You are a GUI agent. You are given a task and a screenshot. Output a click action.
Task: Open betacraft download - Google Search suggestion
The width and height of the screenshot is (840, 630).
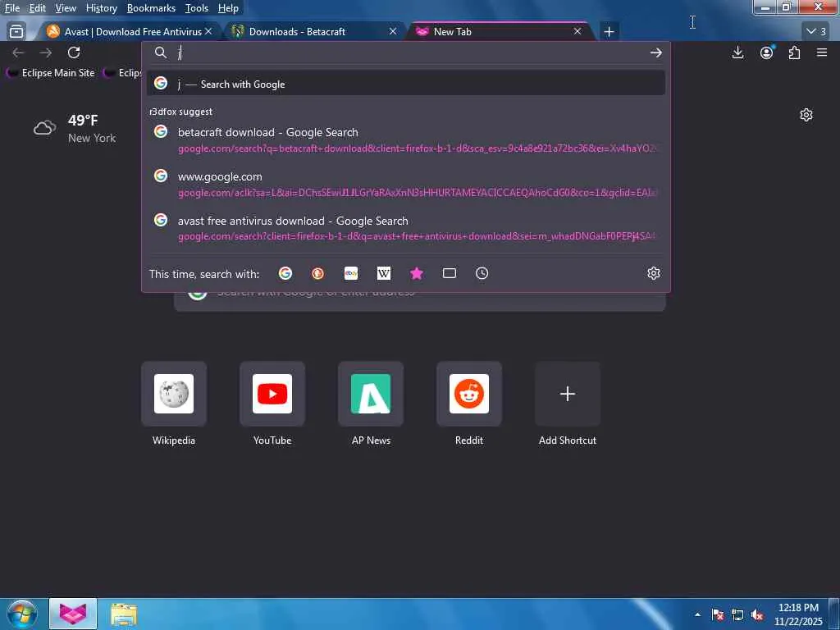(x=406, y=139)
